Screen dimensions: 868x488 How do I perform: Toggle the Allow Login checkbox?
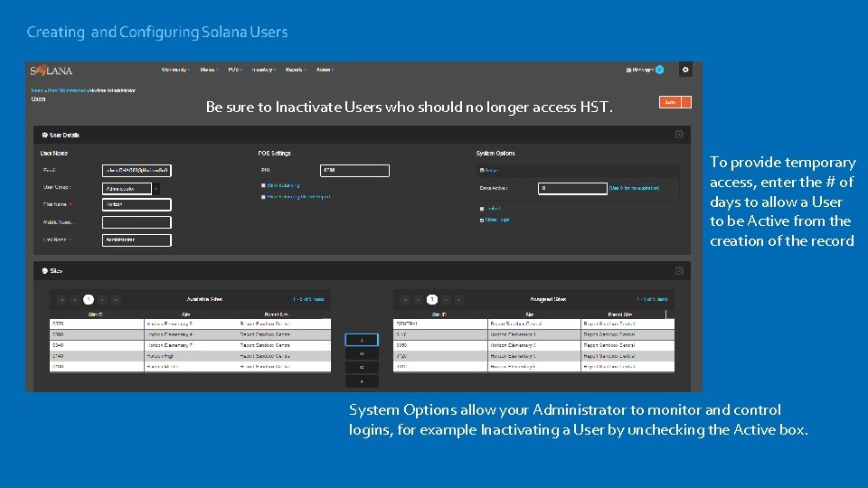[x=482, y=221]
